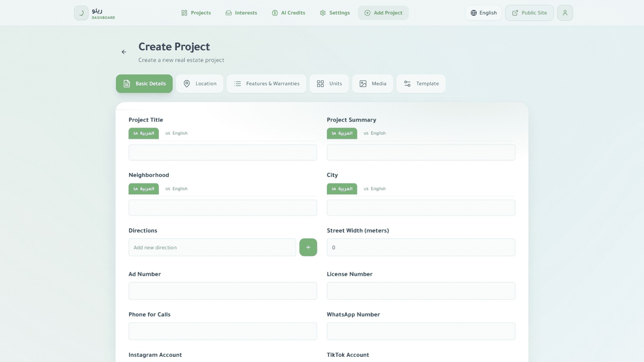644x362 pixels.
Task: Open the Interests nav item
Action: (241, 13)
